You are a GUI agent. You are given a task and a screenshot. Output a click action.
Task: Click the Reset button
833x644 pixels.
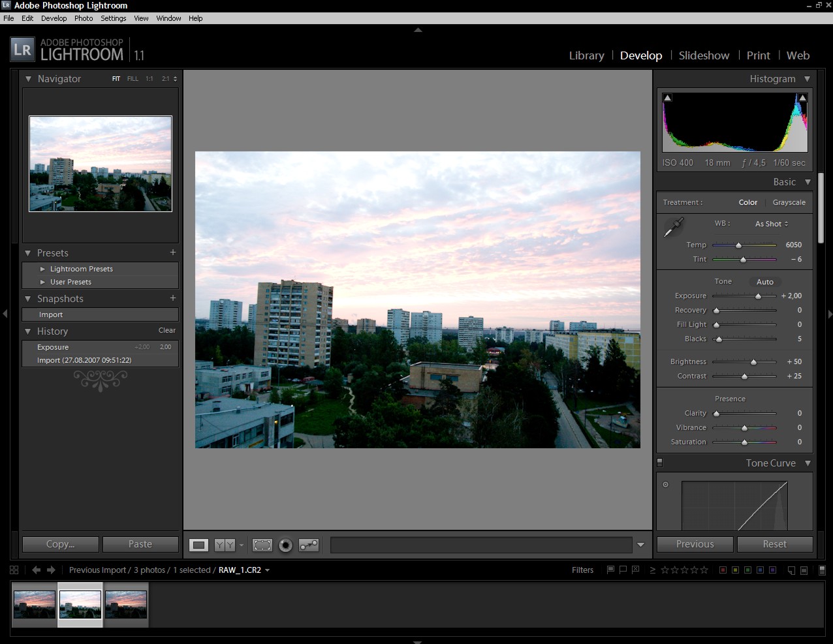tap(774, 544)
